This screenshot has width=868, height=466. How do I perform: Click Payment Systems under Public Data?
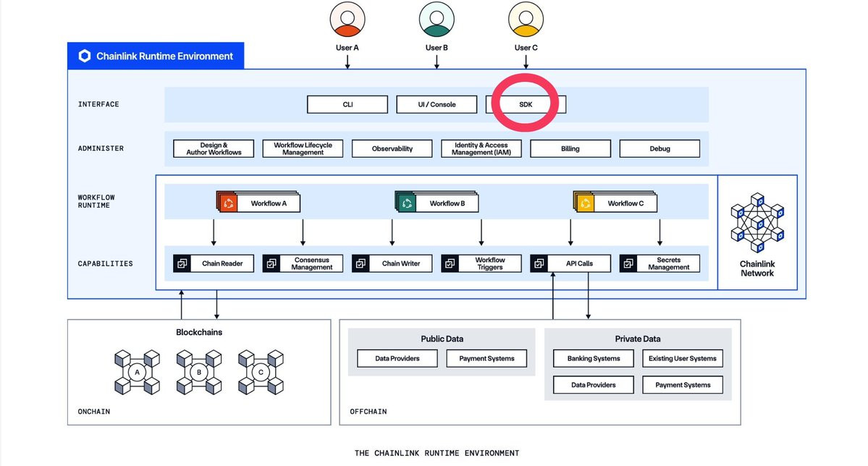pyautogui.click(x=486, y=359)
